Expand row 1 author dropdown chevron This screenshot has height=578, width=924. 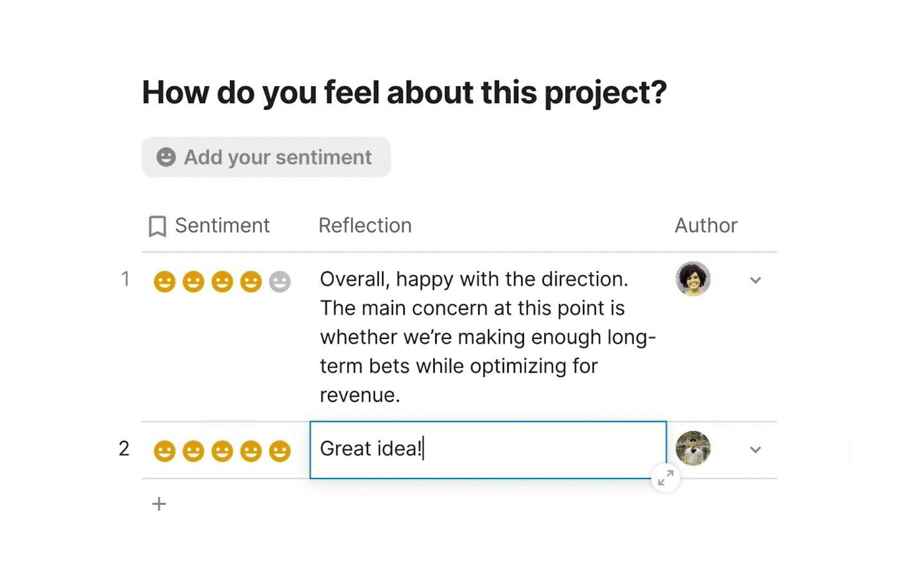pos(755,280)
